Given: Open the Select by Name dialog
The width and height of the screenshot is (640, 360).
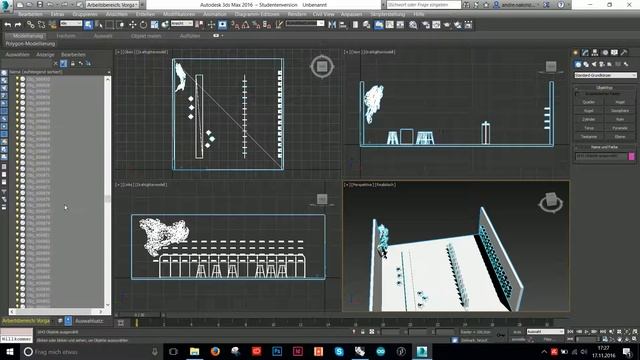Looking at the screenshot, I should pyautogui.click(x=99, y=25).
